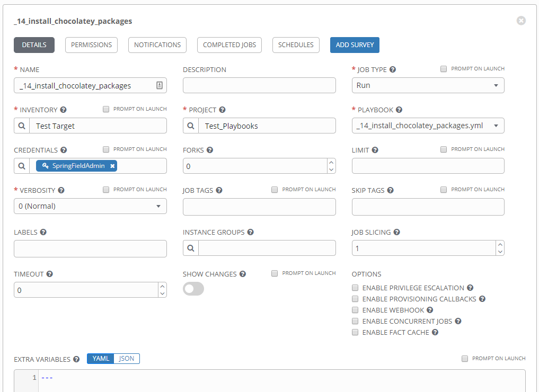This screenshot has height=392, width=539.
Task: Click the Inventory help question mark
Action: tap(63, 110)
